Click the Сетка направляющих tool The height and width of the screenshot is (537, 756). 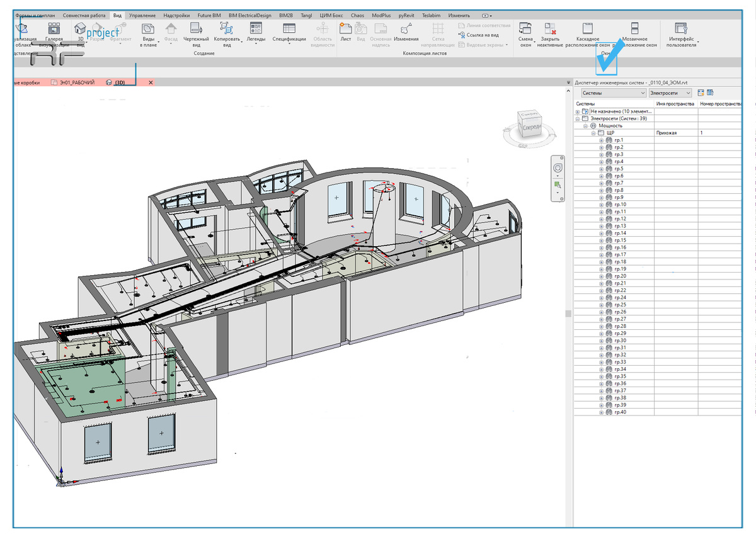[x=438, y=34]
